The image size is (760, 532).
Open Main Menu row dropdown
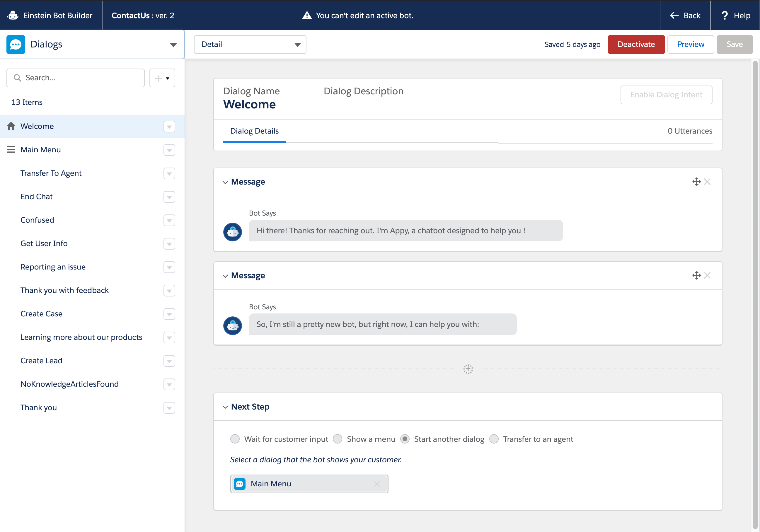click(169, 150)
